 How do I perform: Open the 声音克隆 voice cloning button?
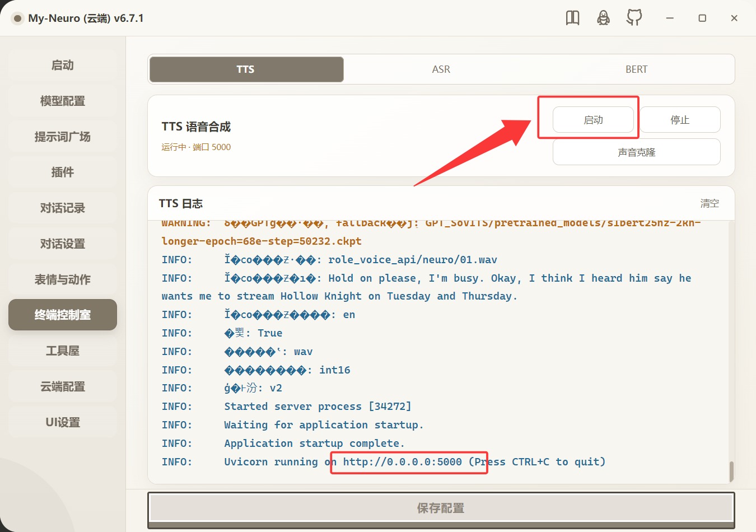point(637,152)
